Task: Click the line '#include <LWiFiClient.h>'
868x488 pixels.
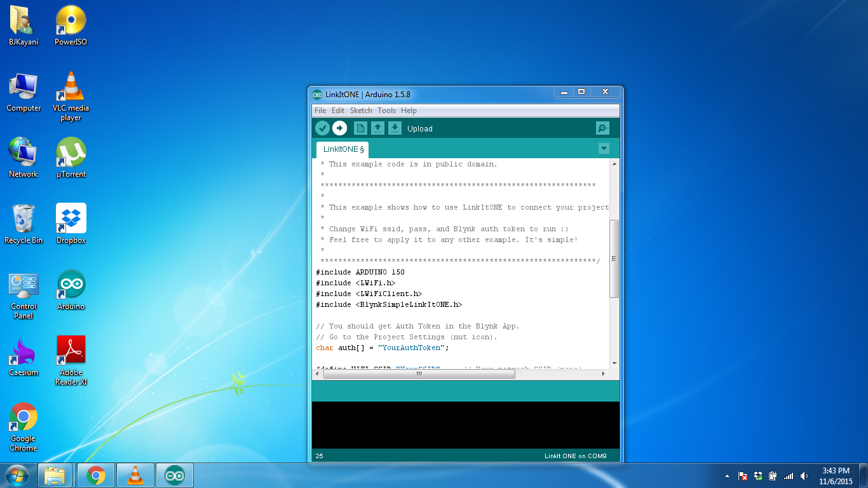Action: [x=369, y=294]
